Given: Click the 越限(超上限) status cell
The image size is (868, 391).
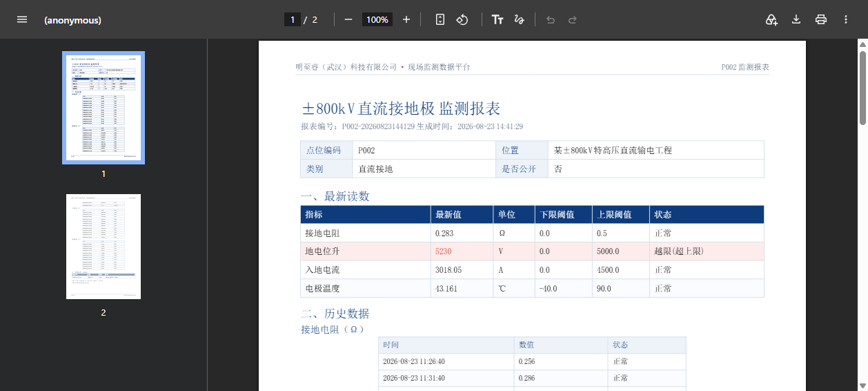Looking at the screenshot, I should [707, 251].
